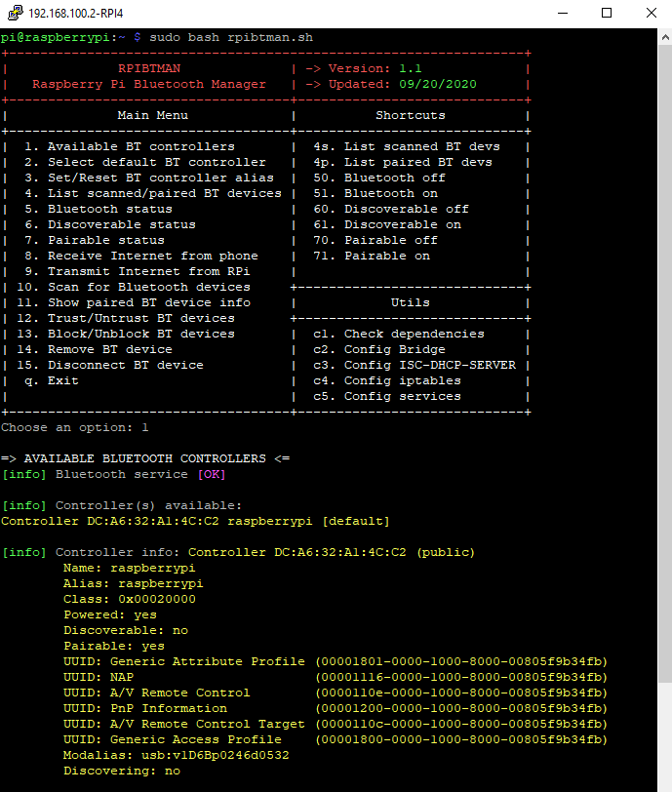Click '13. Block/Unblock BT devices' line

(126, 335)
